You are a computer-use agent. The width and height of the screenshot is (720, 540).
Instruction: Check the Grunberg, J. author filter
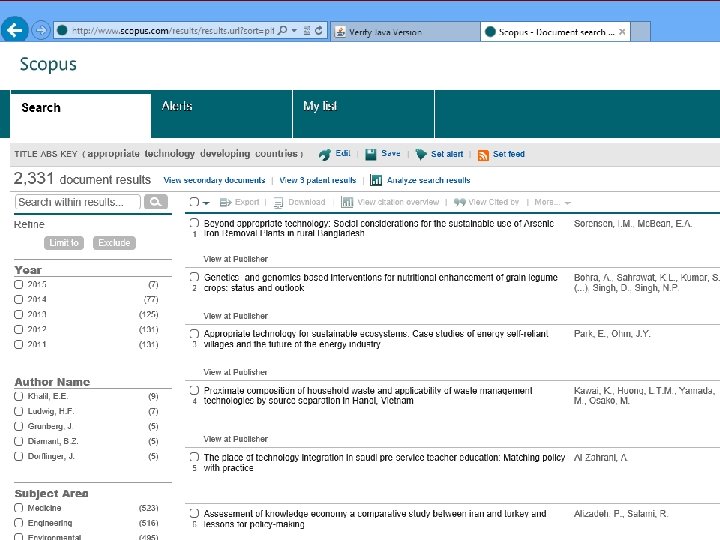point(18,426)
